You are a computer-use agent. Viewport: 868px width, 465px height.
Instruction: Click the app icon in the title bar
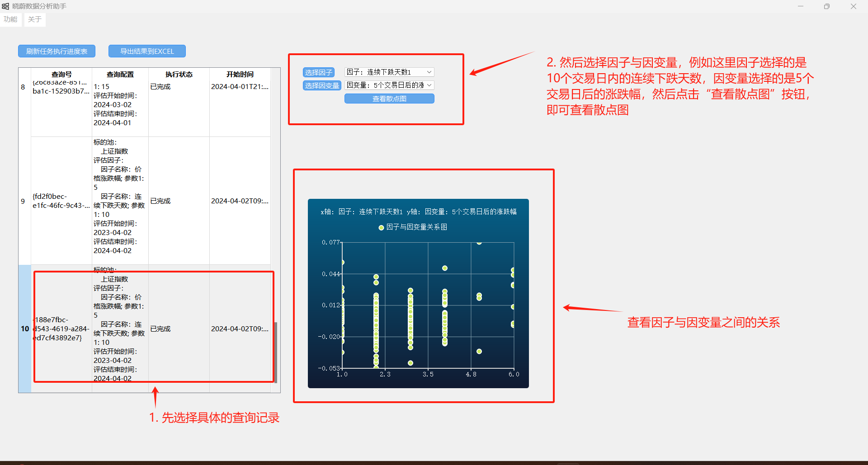click(5, 6)
